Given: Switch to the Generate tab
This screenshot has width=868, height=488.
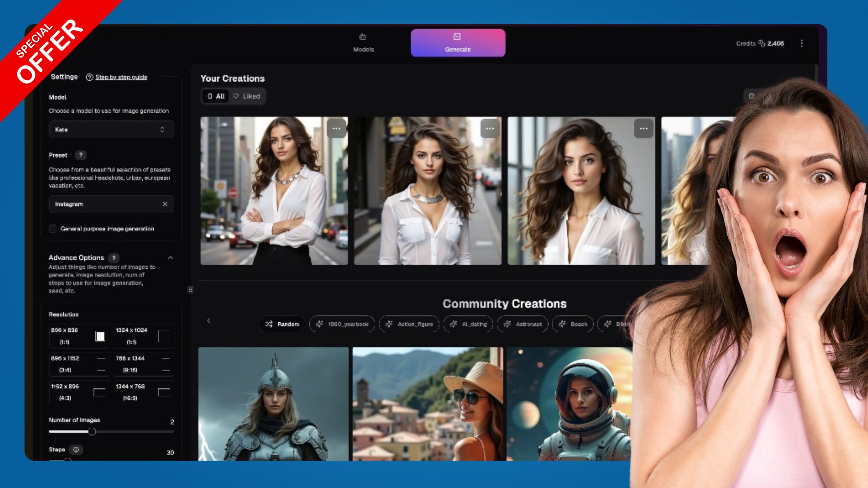Looking at the screenshot, I should pos(458,43).
